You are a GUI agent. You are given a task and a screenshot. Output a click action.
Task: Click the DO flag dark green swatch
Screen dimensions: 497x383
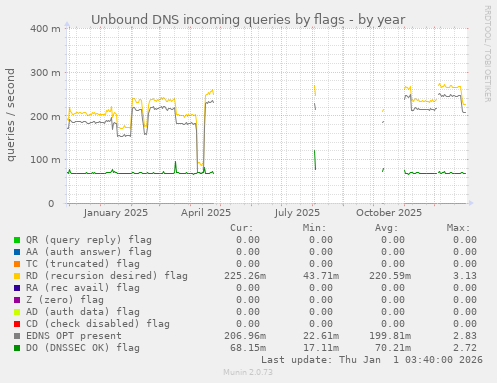(17, 348)
